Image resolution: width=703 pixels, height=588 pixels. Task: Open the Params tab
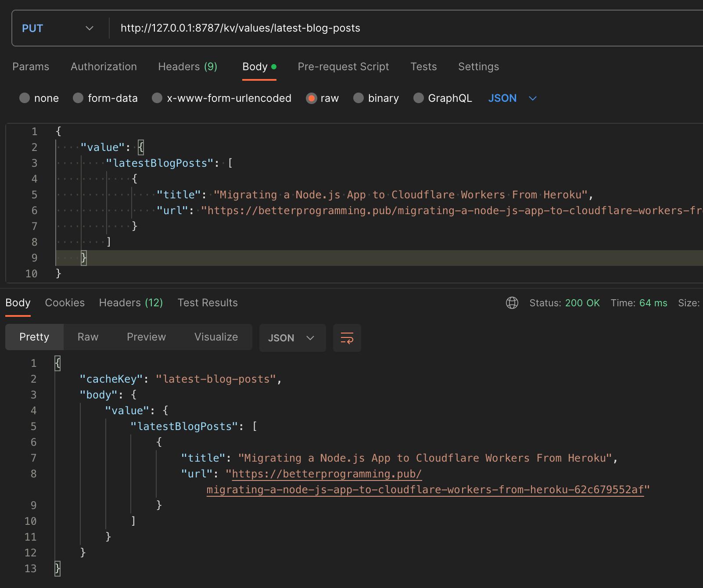31,67
